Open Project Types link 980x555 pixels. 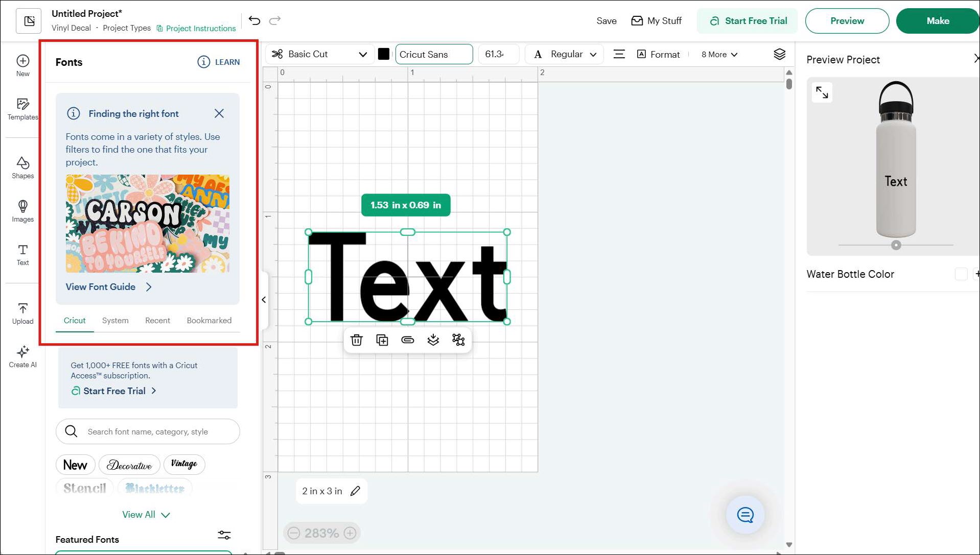point(127,28)
